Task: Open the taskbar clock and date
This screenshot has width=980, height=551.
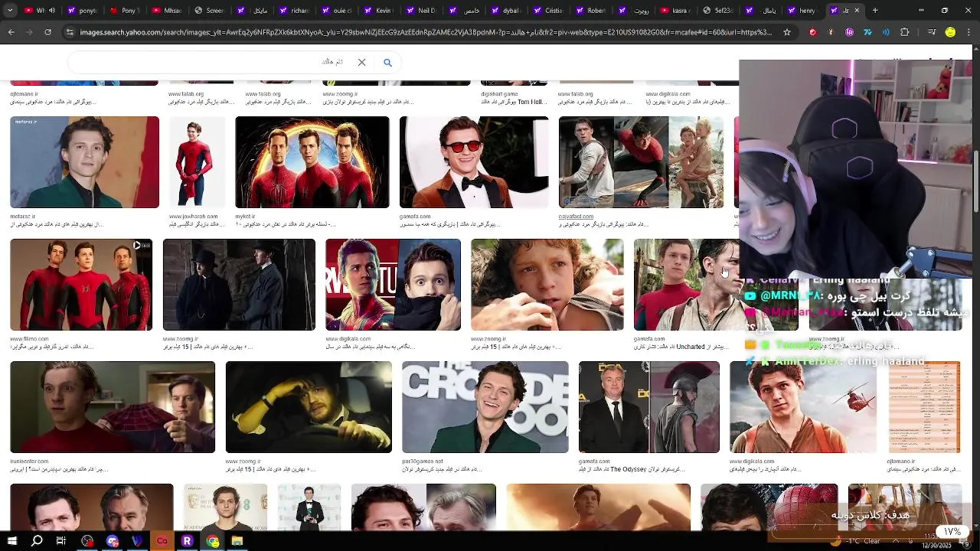Action: tap(935, 541)
